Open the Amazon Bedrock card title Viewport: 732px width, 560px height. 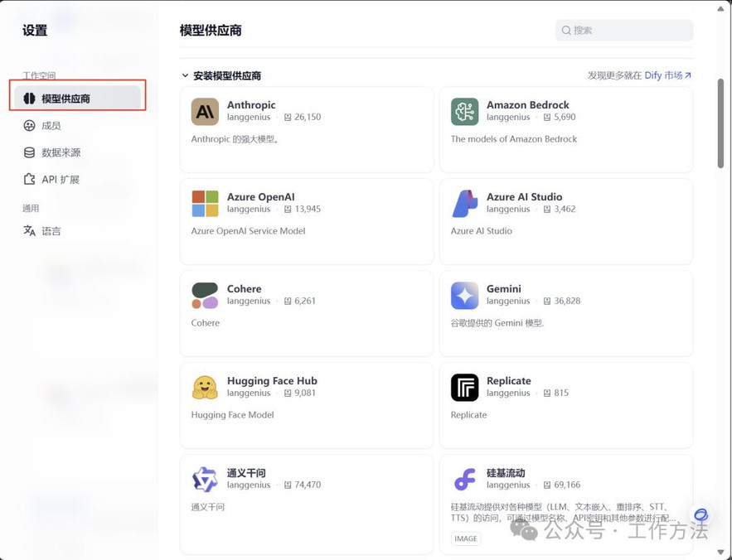tap(527, 105)
